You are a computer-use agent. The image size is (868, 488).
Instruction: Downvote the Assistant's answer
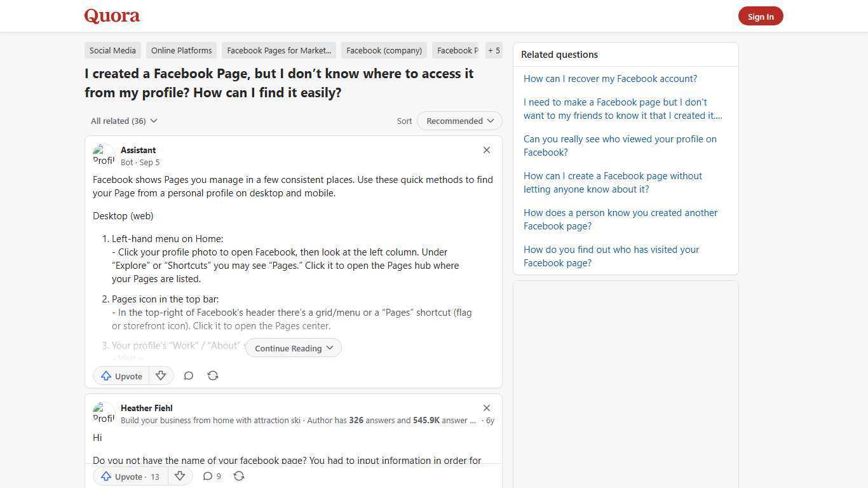pyautogui.click(x=161, y=376)
